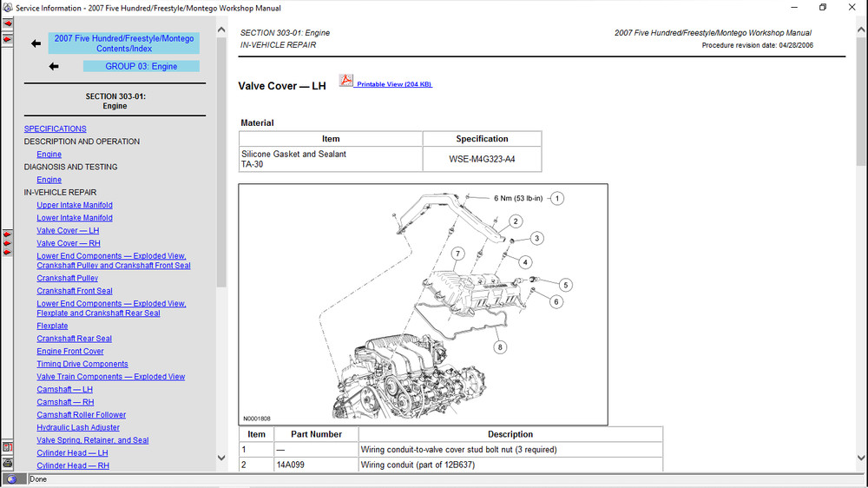Open the SPECIFICATIONS link
This screenshot has height=488, width=868.
(x=55, y=129)
